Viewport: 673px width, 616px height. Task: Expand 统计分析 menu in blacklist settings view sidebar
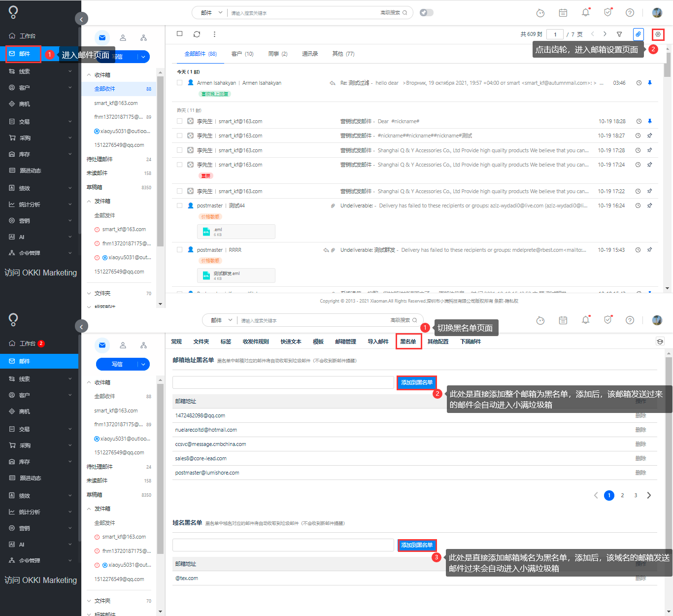point(70,512)
